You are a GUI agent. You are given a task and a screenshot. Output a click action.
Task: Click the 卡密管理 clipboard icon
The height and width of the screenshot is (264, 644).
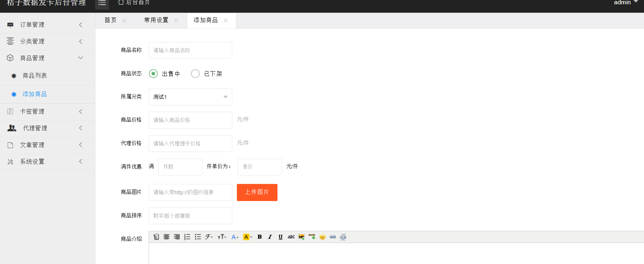10,111
